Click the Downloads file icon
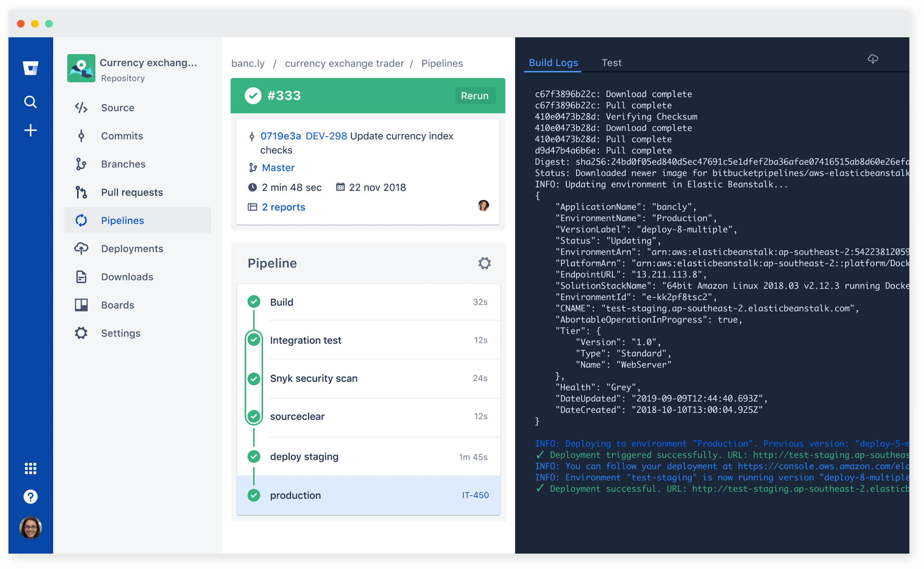This screenshot has width=924, height=569. [81, 277]
